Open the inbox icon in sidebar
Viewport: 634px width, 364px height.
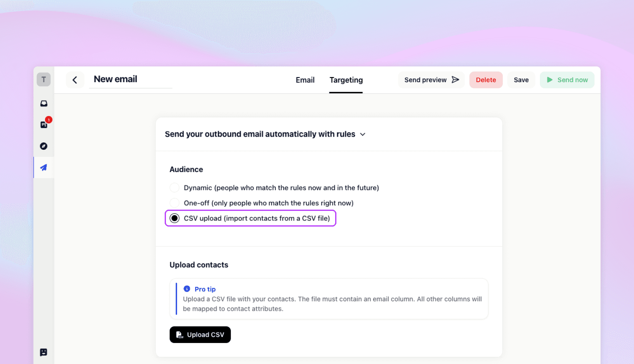click(43, 103)
